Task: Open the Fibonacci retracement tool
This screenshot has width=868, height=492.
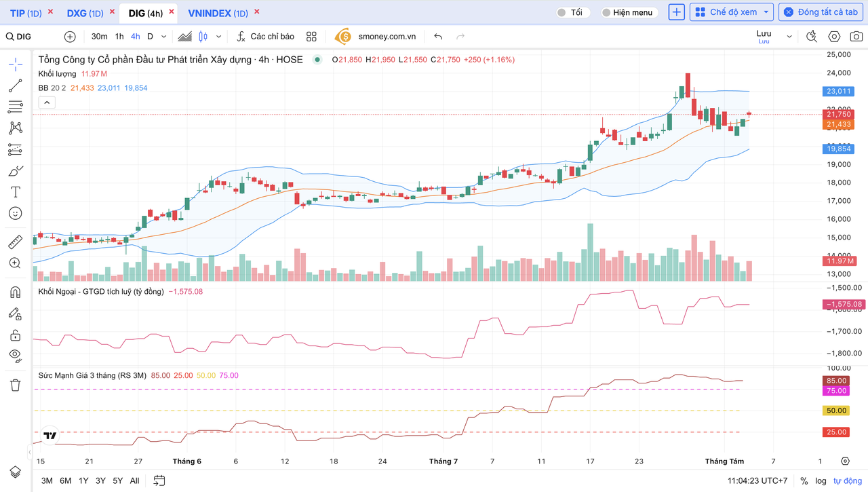Action: pyautogui.click(x=15, y=107)
